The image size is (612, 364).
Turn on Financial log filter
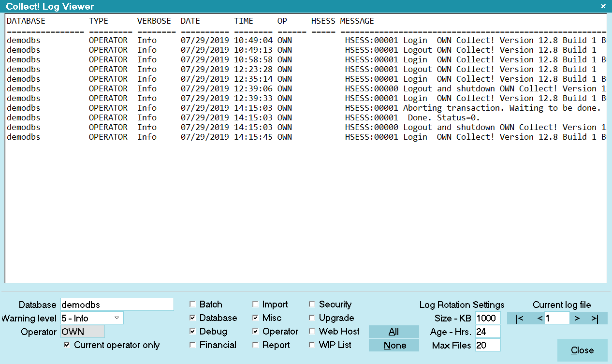point(193,345)
